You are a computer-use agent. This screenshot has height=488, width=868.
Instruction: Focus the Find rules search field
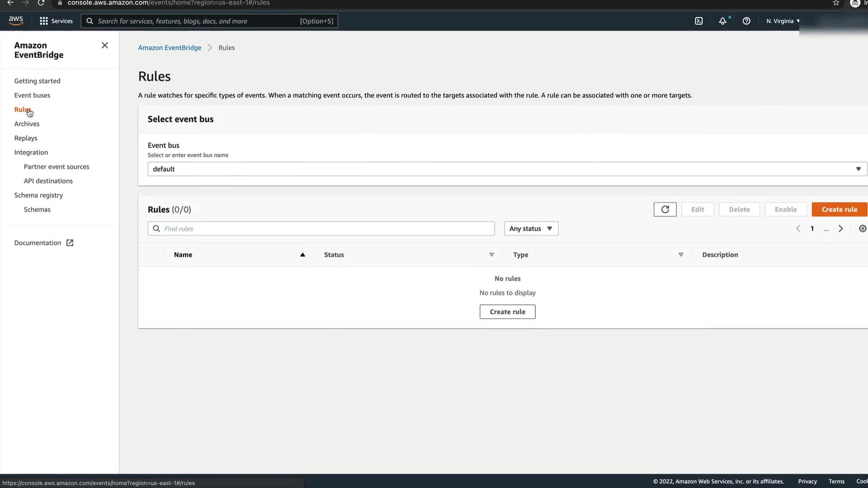point(321,229)
